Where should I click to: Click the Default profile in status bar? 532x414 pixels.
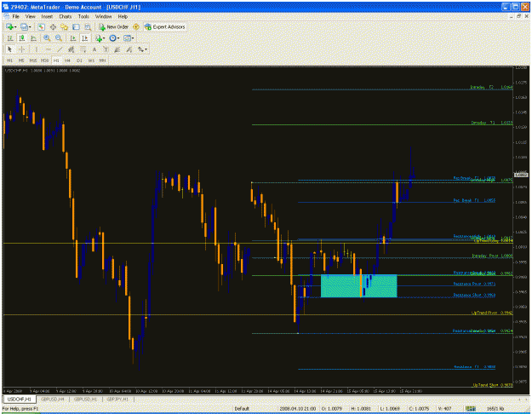[x=242, y=409]
